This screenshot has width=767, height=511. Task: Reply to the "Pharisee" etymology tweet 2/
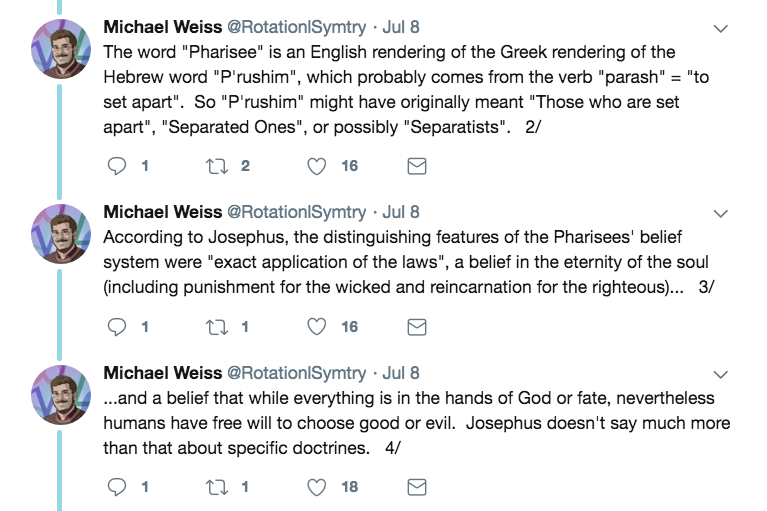116,166
